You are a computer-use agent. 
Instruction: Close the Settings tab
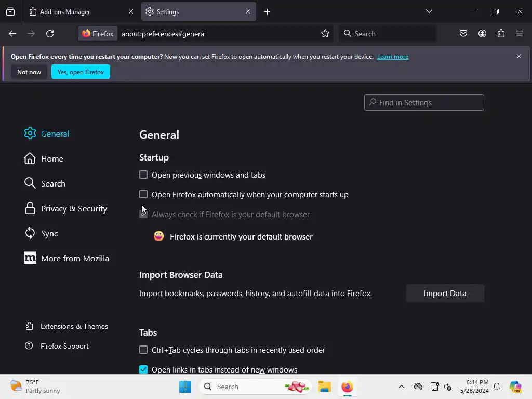(x=248, y=11)
